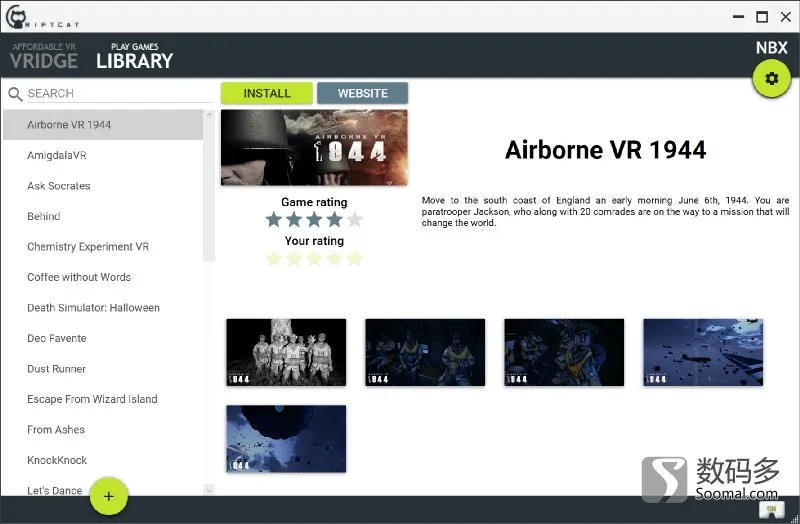Minimize the Riftcat window
The height and width of the screenshot is (524, 800).
(738, 17)
